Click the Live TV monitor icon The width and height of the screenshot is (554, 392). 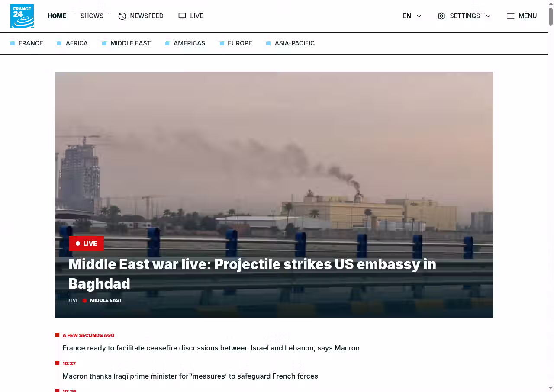coord(182,16)
